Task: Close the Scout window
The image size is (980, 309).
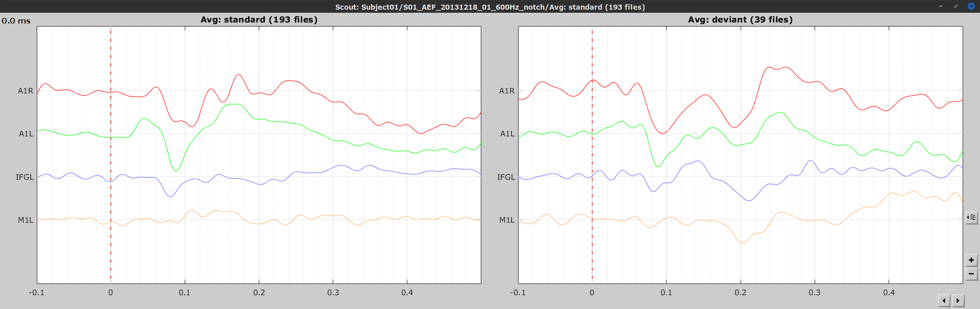Action: 971,6
